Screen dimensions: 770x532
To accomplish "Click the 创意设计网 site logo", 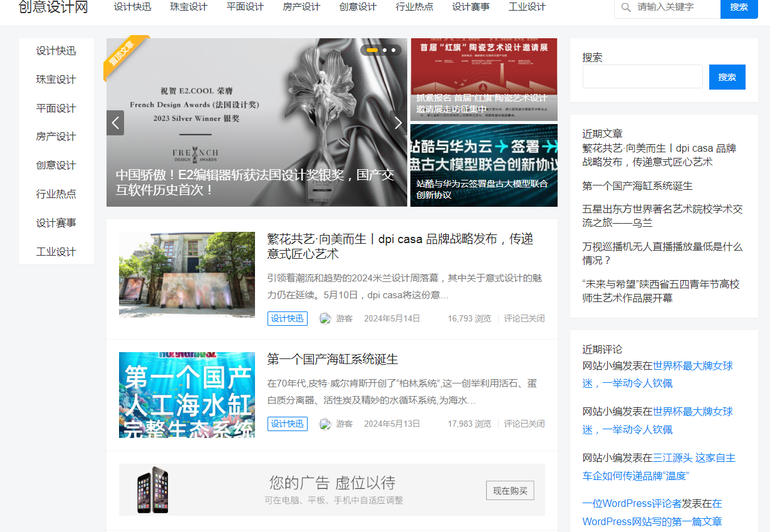I will click(53, 8).
